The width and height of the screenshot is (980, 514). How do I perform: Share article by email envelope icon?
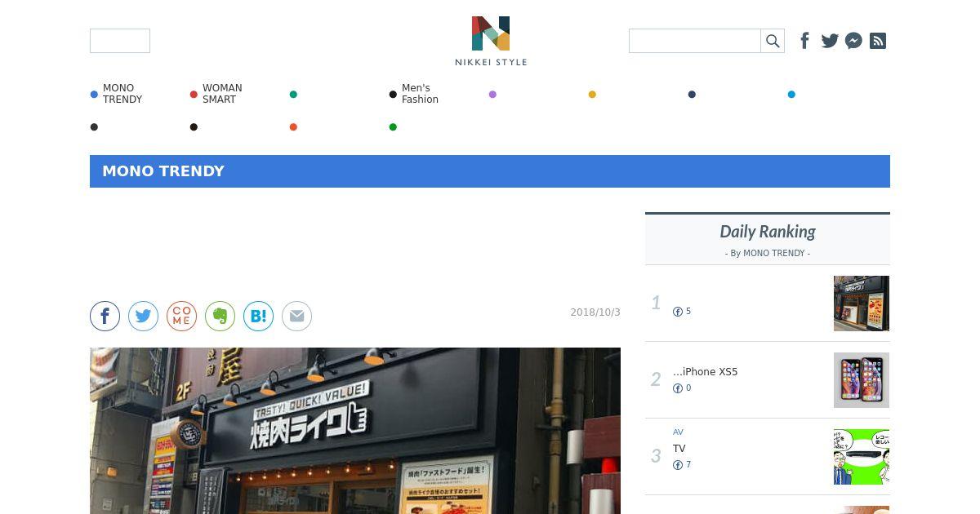tap(296, 316)
